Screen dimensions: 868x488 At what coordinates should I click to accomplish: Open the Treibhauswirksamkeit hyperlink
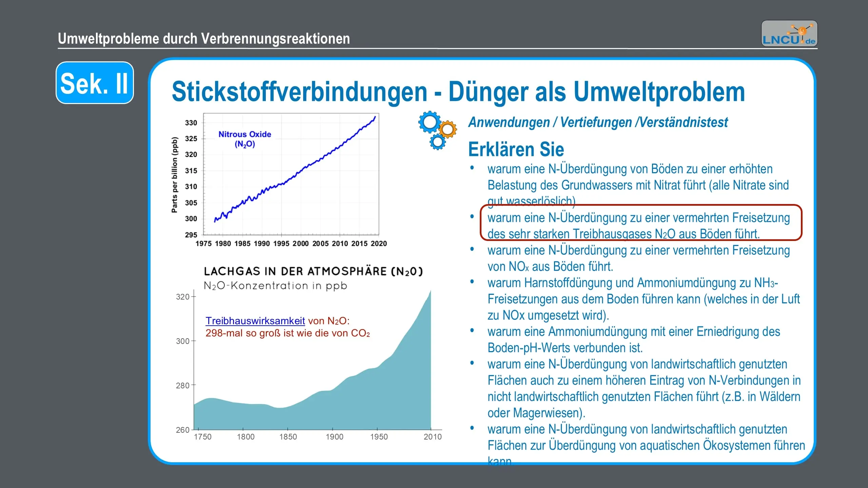pos(255,321)
